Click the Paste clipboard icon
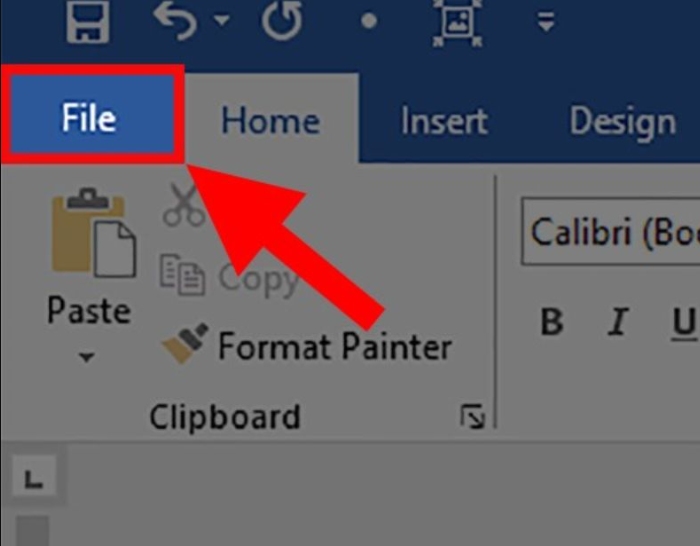 93,233
